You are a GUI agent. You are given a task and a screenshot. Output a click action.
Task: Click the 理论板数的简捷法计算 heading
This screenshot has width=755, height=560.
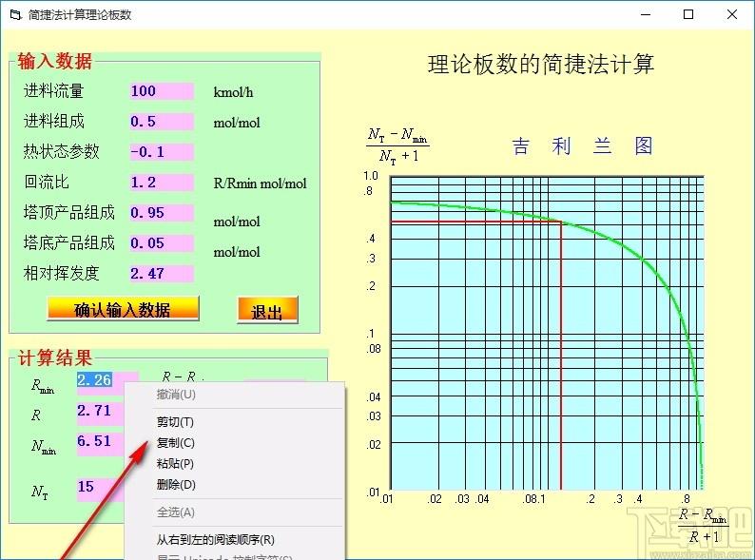pyautogui.click(x=541, y=64)
